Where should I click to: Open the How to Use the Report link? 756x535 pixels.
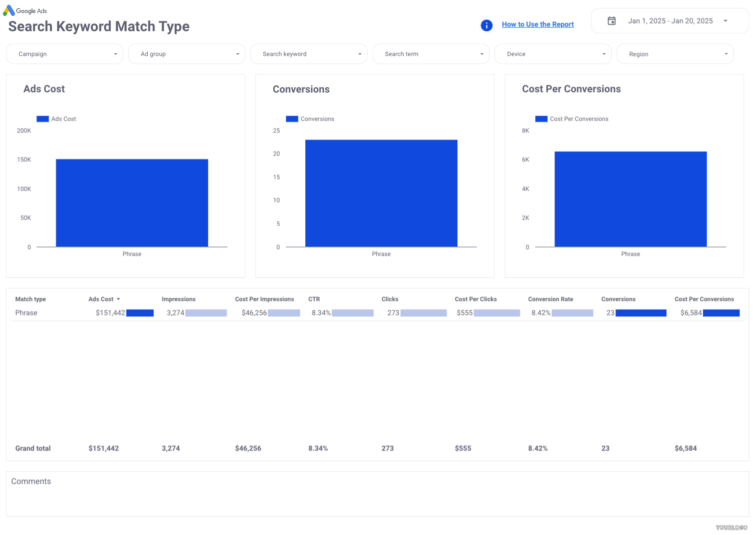537,24
